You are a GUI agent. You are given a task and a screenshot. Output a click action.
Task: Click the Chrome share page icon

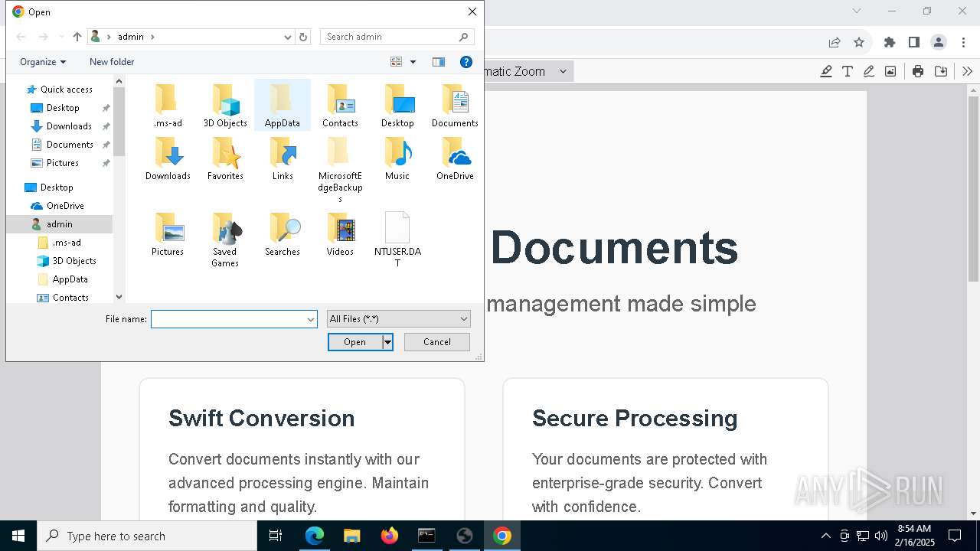coord(835,42)
